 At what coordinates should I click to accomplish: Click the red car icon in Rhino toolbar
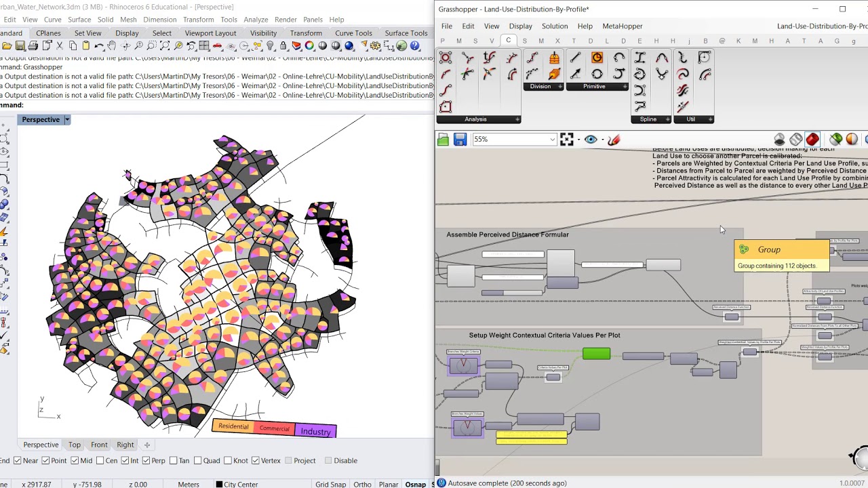pos(217,46)
